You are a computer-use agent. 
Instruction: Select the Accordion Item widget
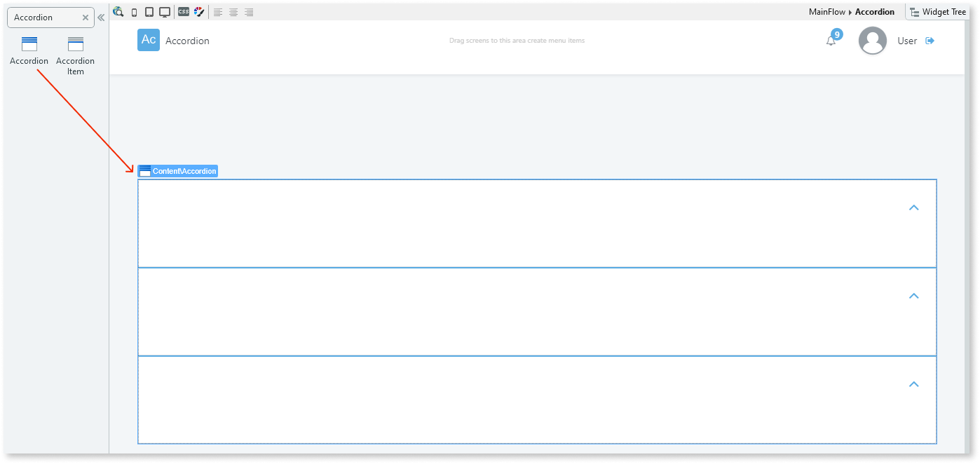pos(75,55)
